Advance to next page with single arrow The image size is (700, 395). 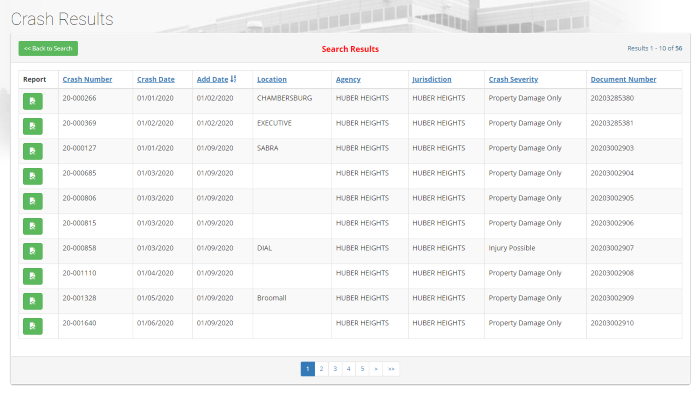tap(376, 369)
